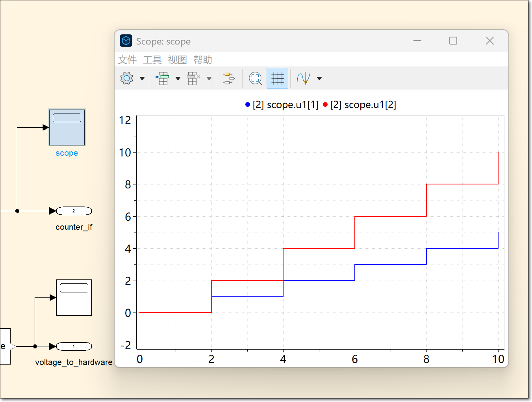This screenshot has width=532, height=402.
Task: Click the cursor measurement curve icon
Action: 304,78
